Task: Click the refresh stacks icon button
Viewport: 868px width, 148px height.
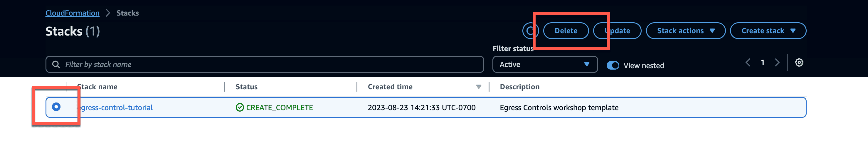Action: (x=530, y=31)
